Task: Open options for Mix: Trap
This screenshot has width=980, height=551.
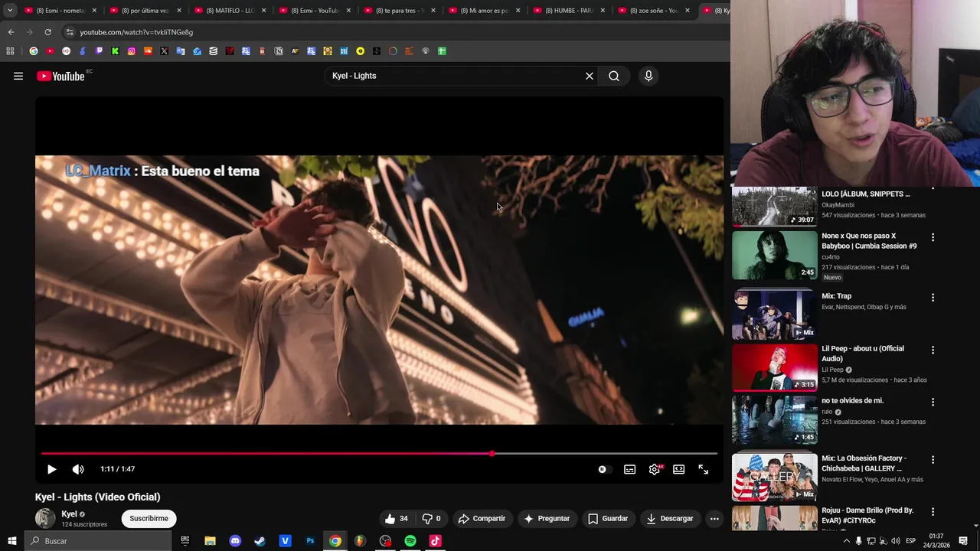Action: click(933, 297)
